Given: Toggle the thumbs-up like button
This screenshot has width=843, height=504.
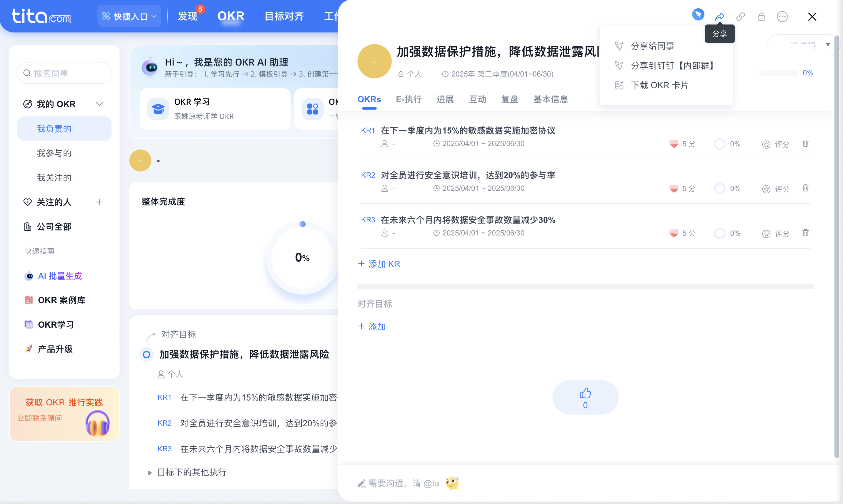Looking at the screenshot, I should point(585,397).
